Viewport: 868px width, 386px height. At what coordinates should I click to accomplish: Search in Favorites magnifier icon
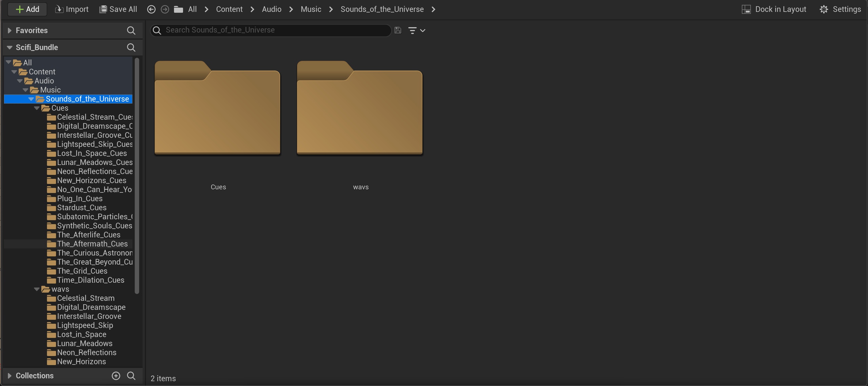coord(131,31)
